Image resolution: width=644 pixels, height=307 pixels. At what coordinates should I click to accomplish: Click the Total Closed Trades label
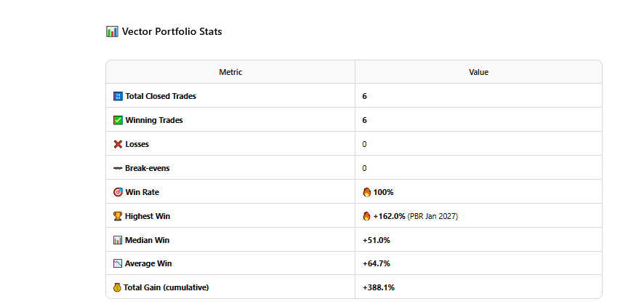(x=161, y=96)
